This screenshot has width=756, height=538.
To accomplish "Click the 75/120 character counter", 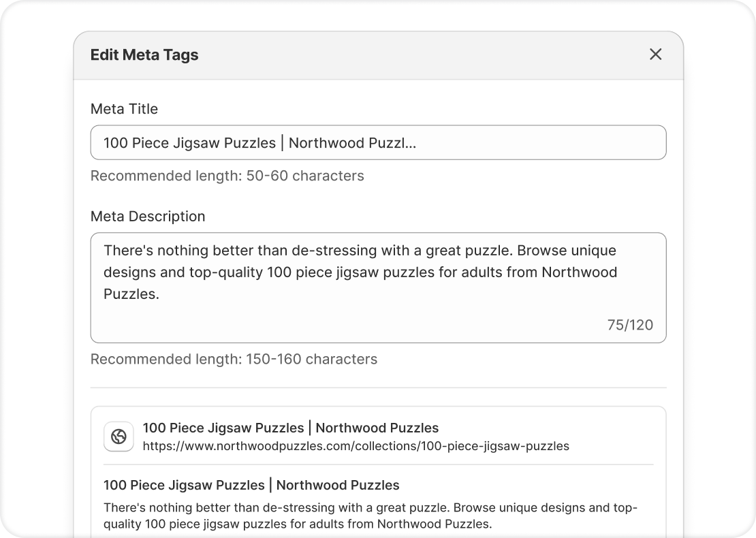I will (629, 325).
